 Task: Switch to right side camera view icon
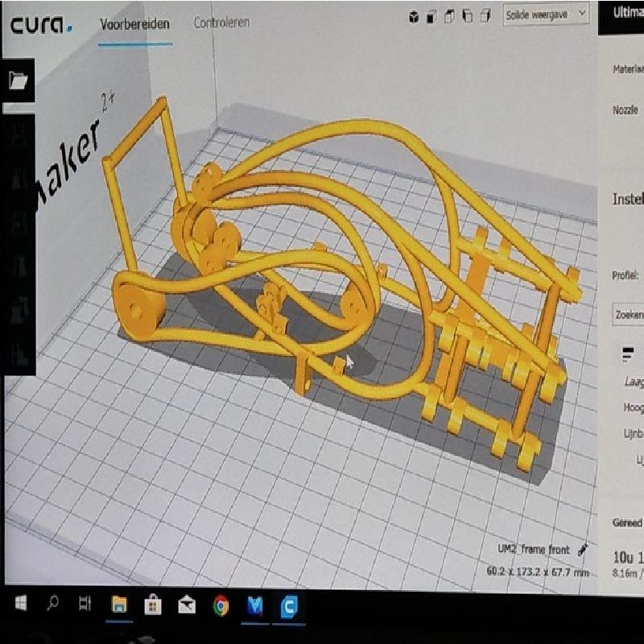[x=485, y=16]
